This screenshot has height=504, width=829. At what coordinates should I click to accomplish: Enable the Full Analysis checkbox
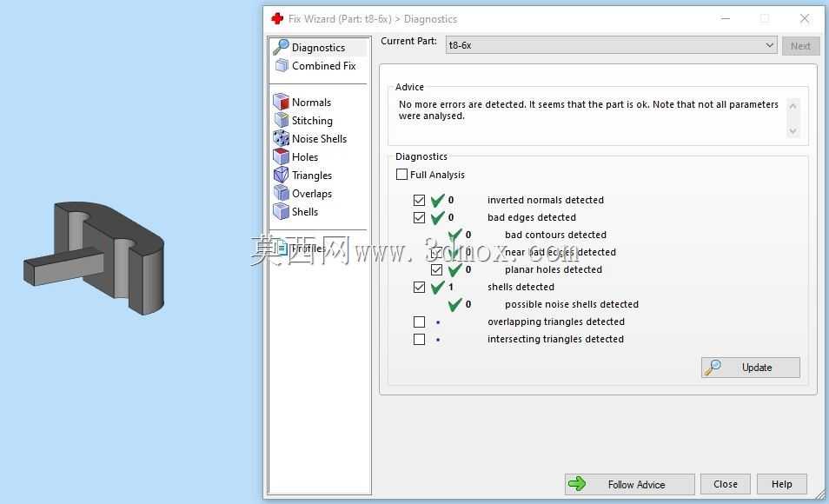pyautogui.click(x=401, y=174)
